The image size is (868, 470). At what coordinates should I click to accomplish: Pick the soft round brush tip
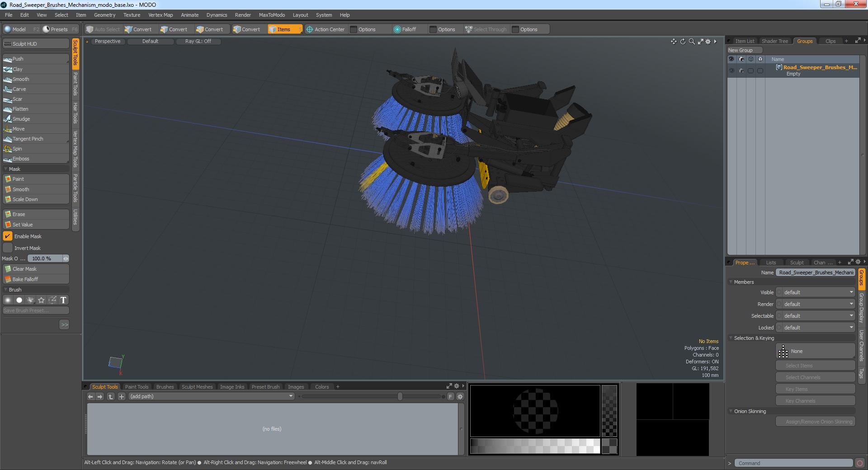click(8, 300)
